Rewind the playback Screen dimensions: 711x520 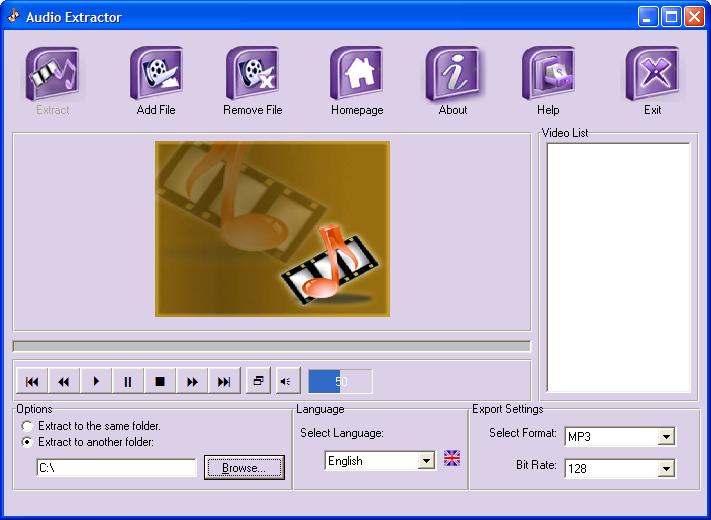(x=64, y=381)
